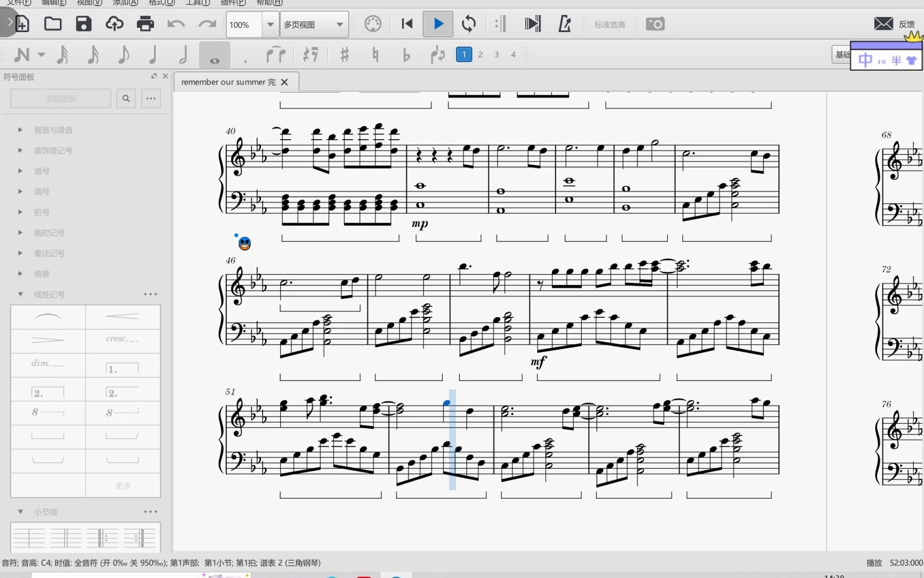Switch to voice 4
This screenshot has height=578, width=924.
point(513,55)
